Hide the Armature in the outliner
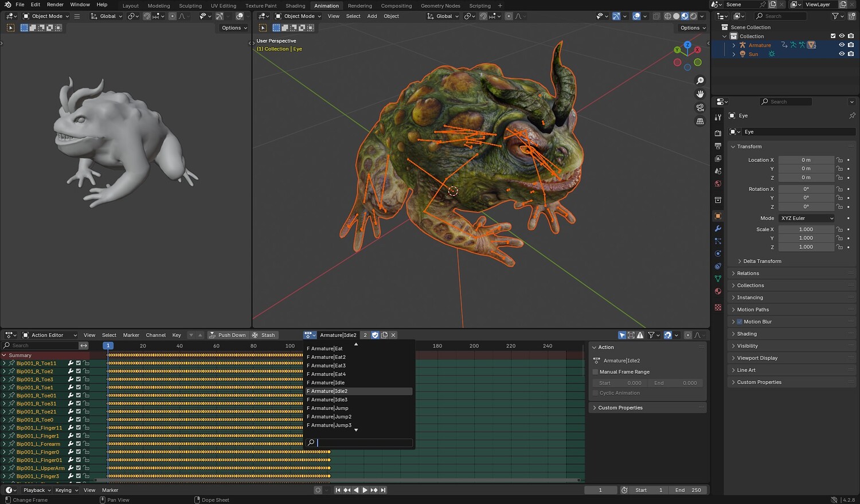 [842, 45]
